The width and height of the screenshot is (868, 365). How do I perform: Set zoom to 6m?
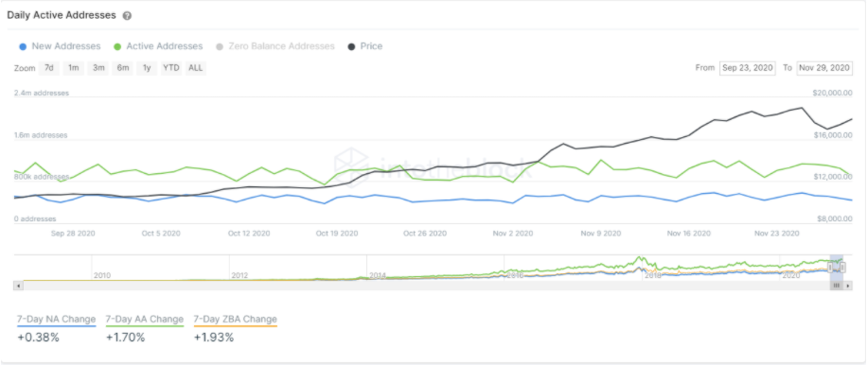123,68
